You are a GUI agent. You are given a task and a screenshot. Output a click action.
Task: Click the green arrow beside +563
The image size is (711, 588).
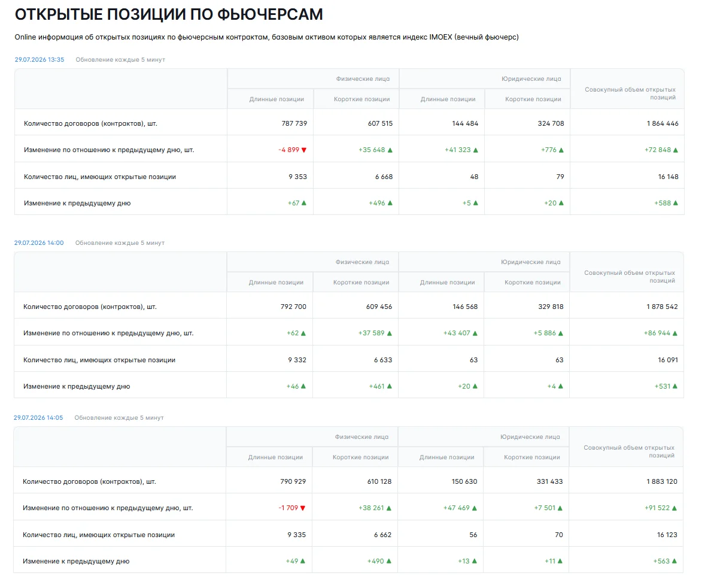(674, 561)
